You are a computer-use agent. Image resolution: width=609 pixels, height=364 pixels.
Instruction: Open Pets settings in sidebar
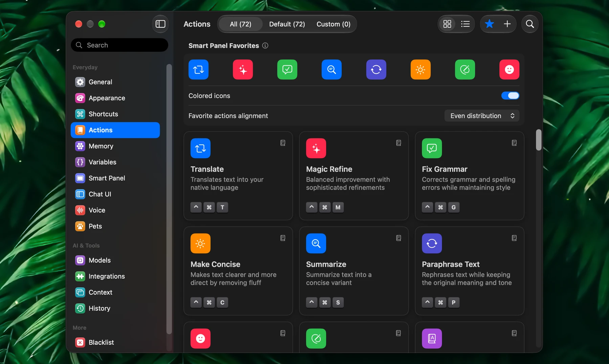(115, 226)
